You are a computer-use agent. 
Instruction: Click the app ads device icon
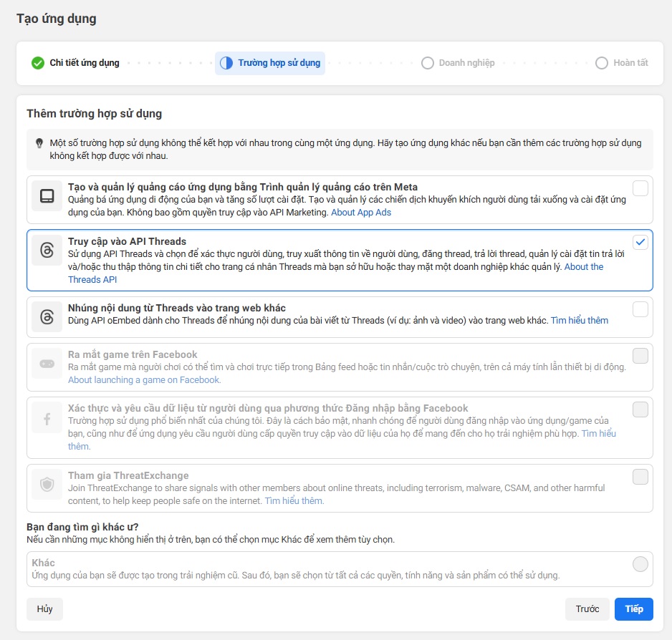tap(47, 196)
